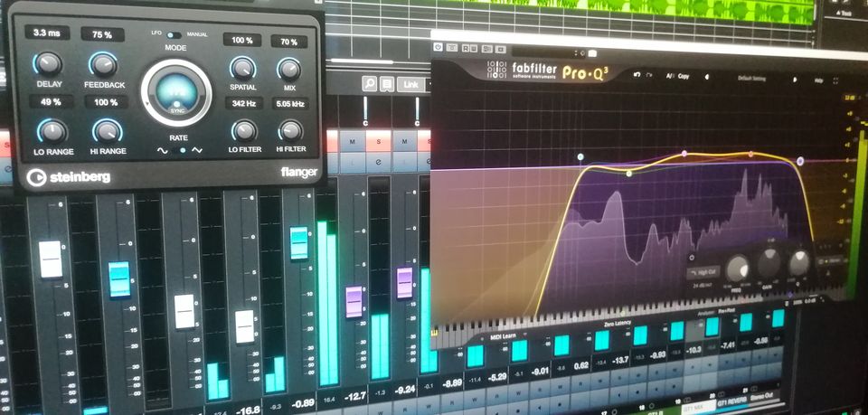Open 12 dB display range dropdown
868x415 pixels.
pyautogui.click(x=848, y=98)
